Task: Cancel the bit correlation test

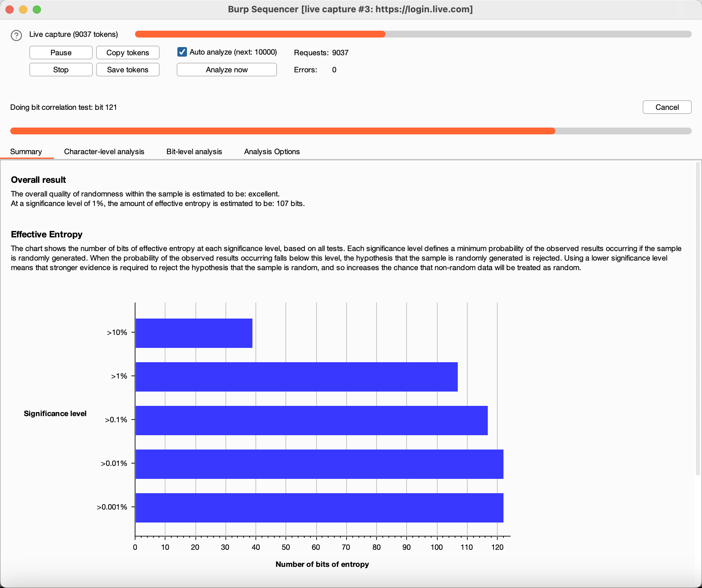Action: click(667, 107)
